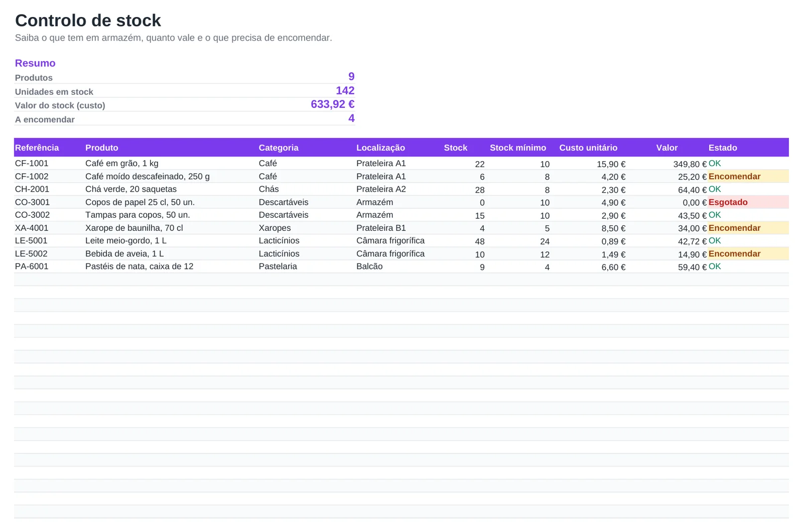The height and width of the screenshot is (532, 803).
Task: Select the A encomendar summary value
Action: [x=351, y=118]
